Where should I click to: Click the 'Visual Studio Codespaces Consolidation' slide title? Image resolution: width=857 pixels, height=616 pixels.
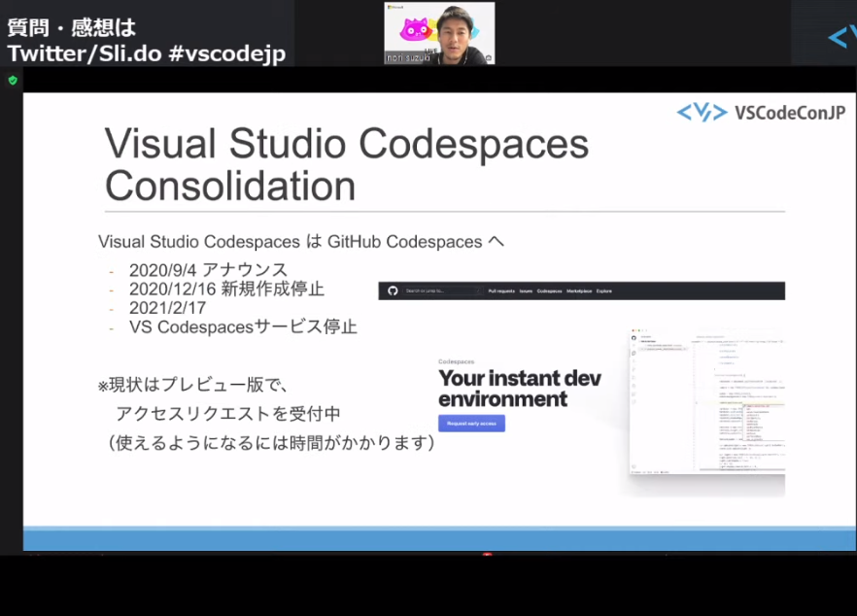click(x=347, y=164)
